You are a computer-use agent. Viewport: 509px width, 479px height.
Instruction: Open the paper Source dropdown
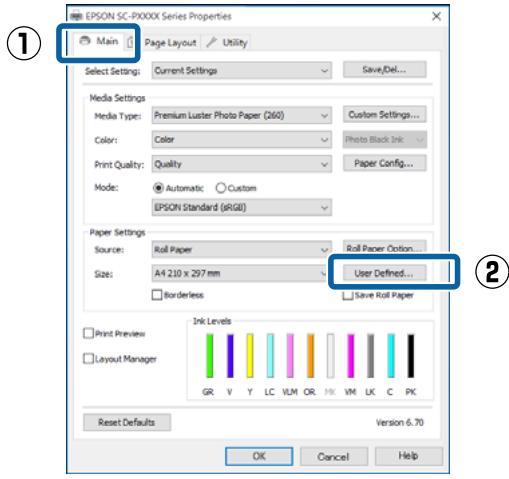click(x=242, y=249)
